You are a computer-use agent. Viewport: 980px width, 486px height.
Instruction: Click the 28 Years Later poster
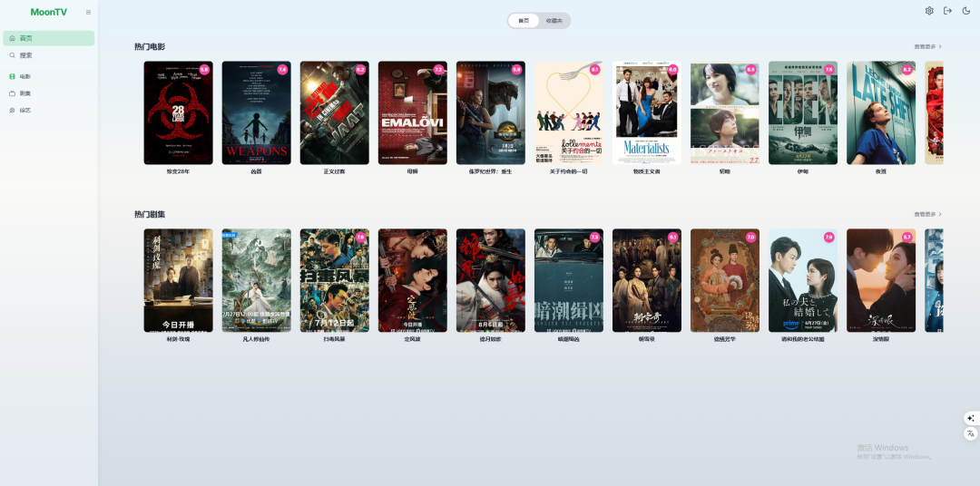[x=178, y=113]
